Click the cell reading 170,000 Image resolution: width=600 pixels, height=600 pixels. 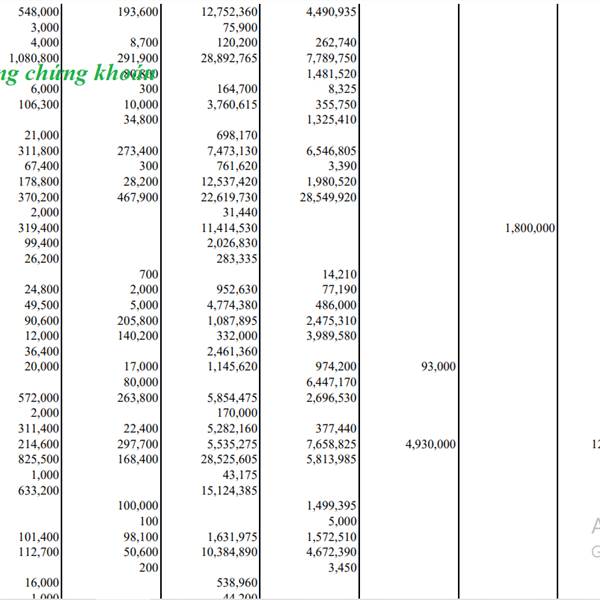pyautogui.click(x=237, y=413)
